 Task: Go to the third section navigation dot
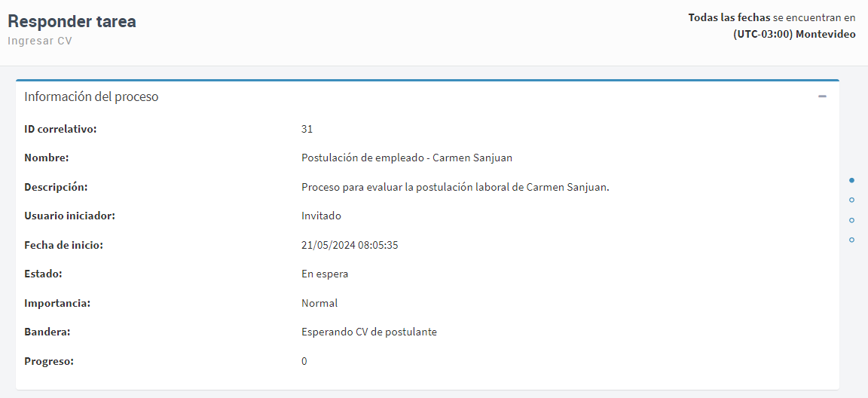(x=851, y=220)
